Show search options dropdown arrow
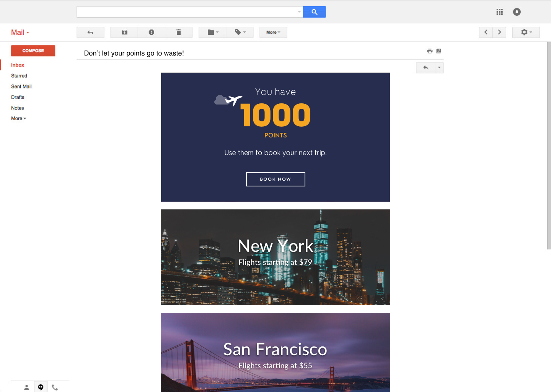Screen dimensions: 551x392 coord(299,12)
